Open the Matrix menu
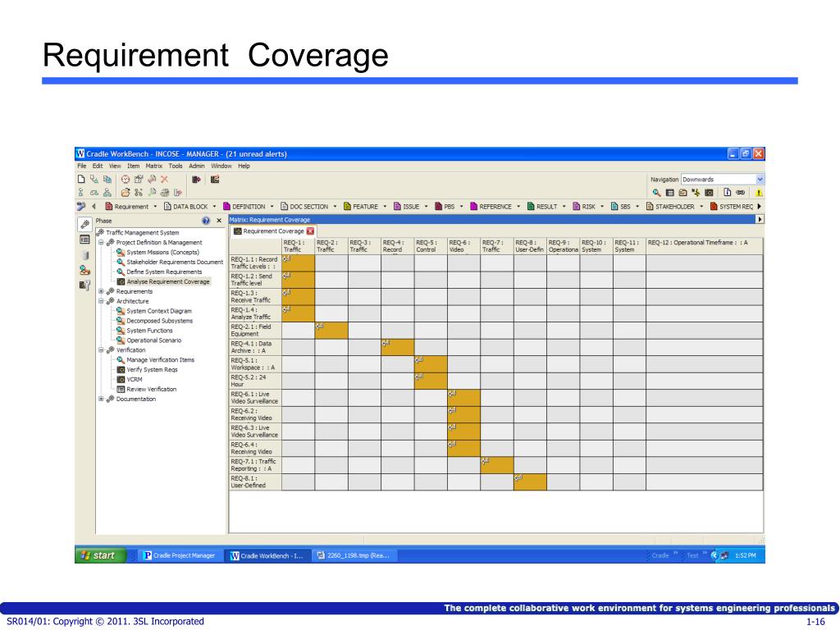Viewport: 840px width, 630px height. (x=153, y=166)
